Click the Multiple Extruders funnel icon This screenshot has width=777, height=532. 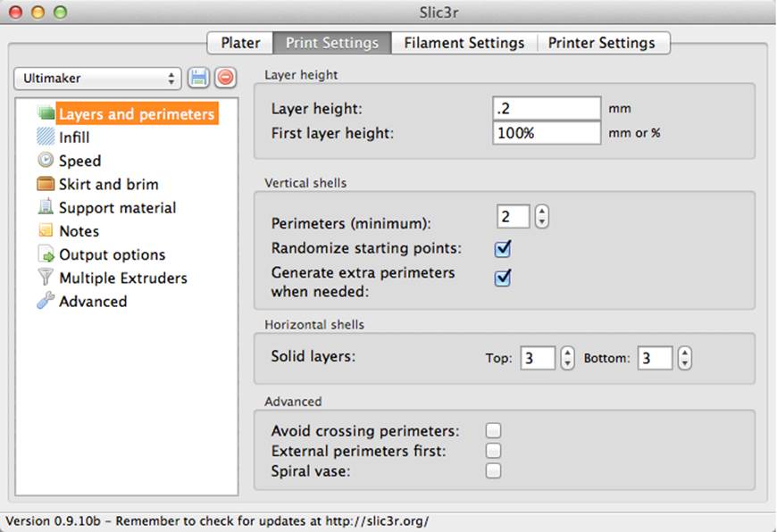pos(46,277)
